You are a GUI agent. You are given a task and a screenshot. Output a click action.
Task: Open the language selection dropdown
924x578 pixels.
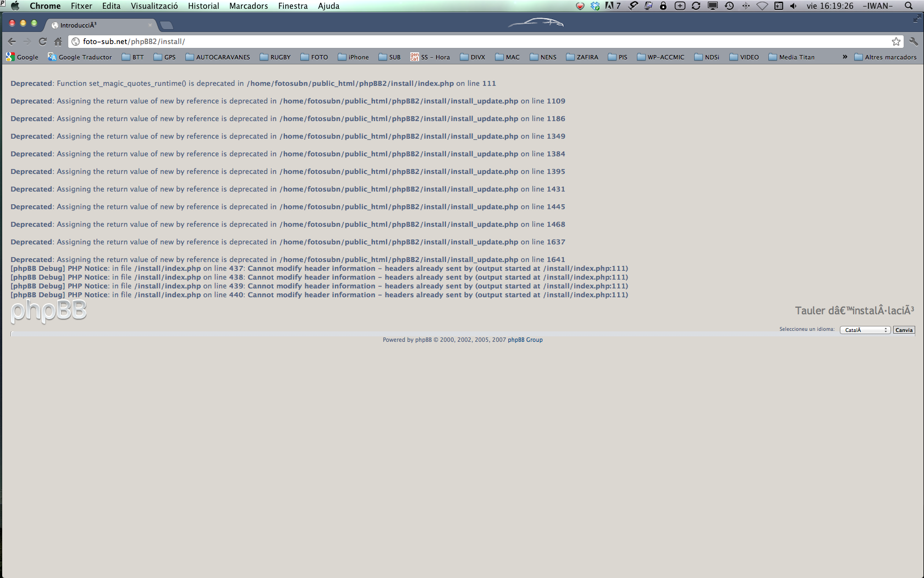coord(865,330)
